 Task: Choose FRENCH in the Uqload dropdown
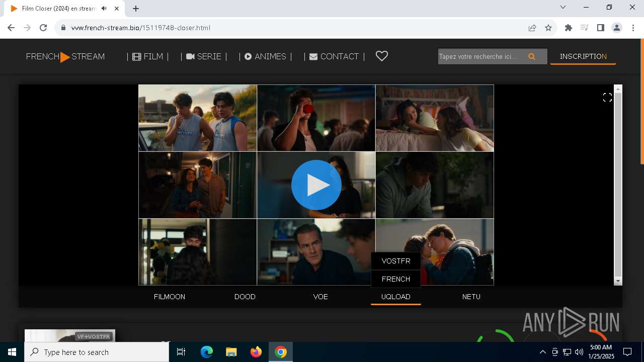click(396, 279)
